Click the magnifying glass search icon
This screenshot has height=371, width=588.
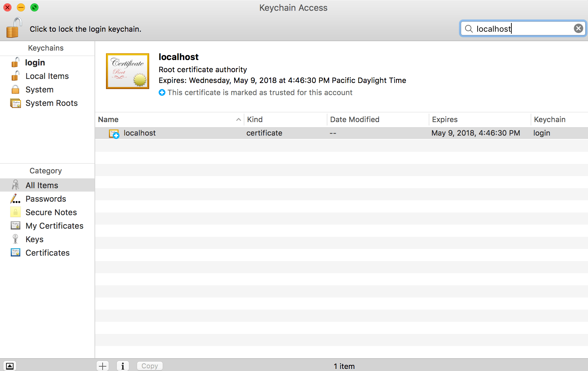(x=469, y=29)
